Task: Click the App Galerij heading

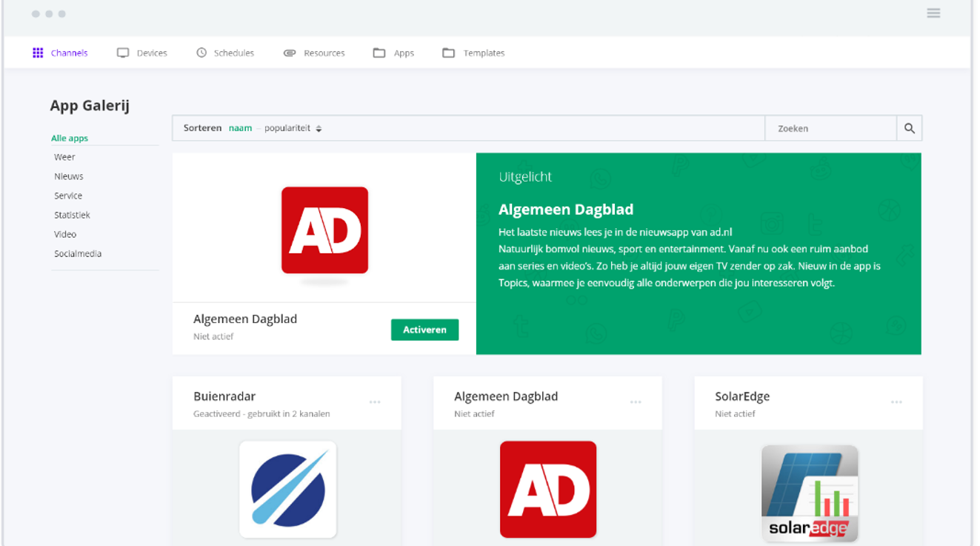Action: (x=90, y=106)
